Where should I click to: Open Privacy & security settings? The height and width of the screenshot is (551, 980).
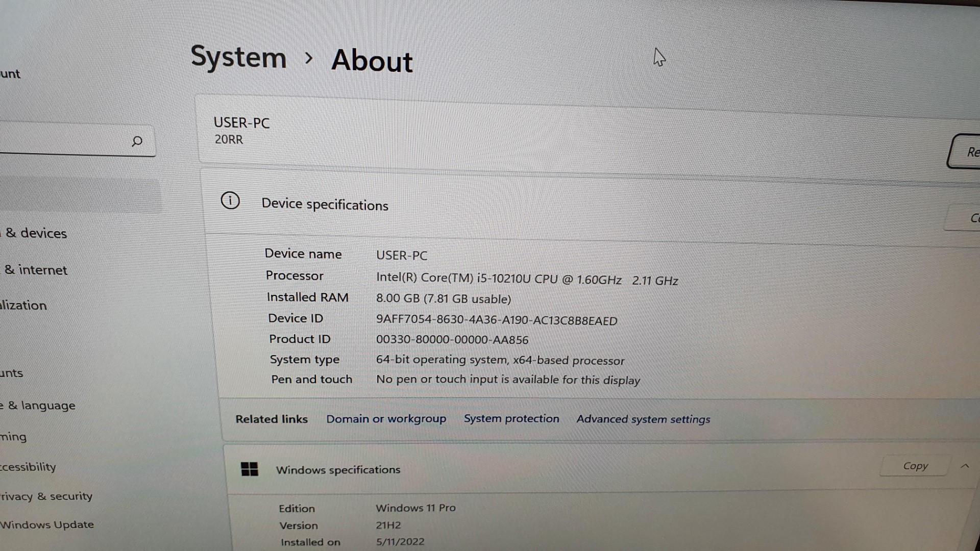tap(46, 496)
